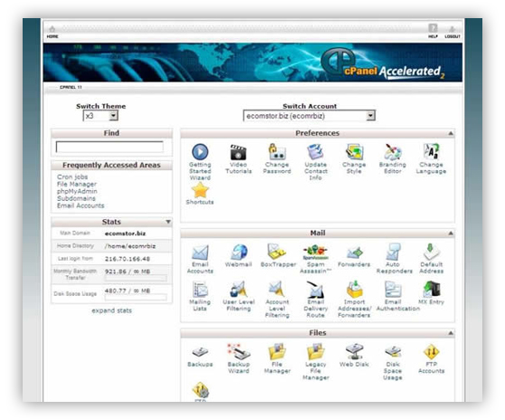Open the Switch Theme dropdown
The width and height of the screenshot is (505, 420).
coord(100,116)
